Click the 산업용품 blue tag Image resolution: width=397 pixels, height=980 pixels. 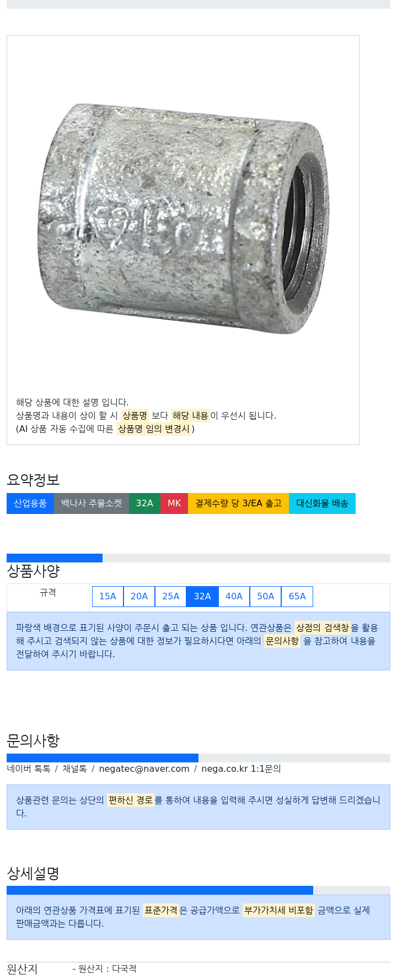click(30, 503)
